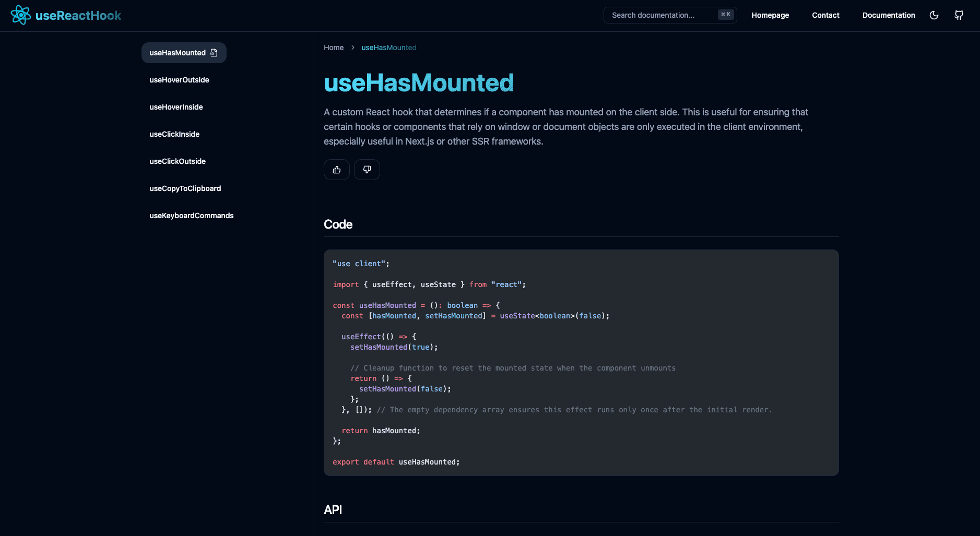Click the empty dependency array comment
The width and height of the screenshot is (980, 536).
tap(574, 410)
